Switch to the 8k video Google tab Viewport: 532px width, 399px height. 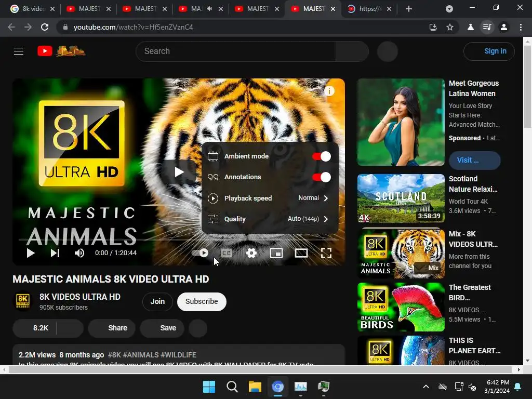click(x=32, y=9)
